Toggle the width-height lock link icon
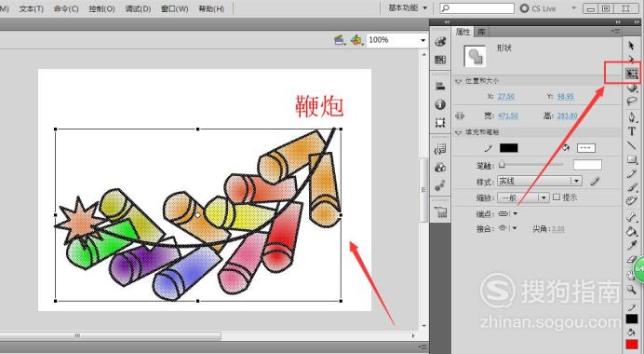Image resolution: width=644 pixels, height=354 pixels. pyautogui.click(x=460, y=116)
